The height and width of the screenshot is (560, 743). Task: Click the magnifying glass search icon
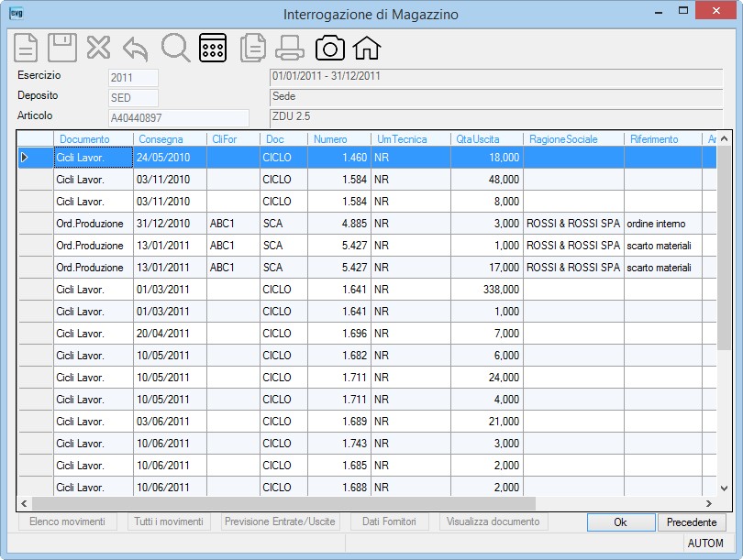(175, 48)
